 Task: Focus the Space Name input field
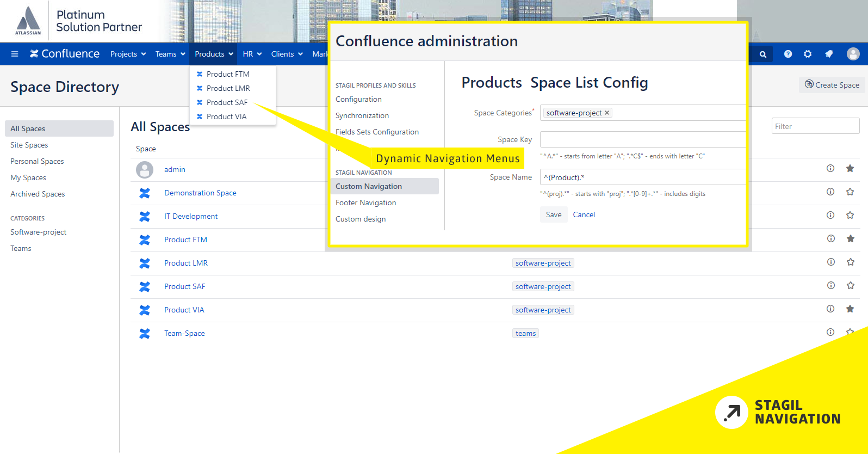pyautogui.click(x=643, y=177)
